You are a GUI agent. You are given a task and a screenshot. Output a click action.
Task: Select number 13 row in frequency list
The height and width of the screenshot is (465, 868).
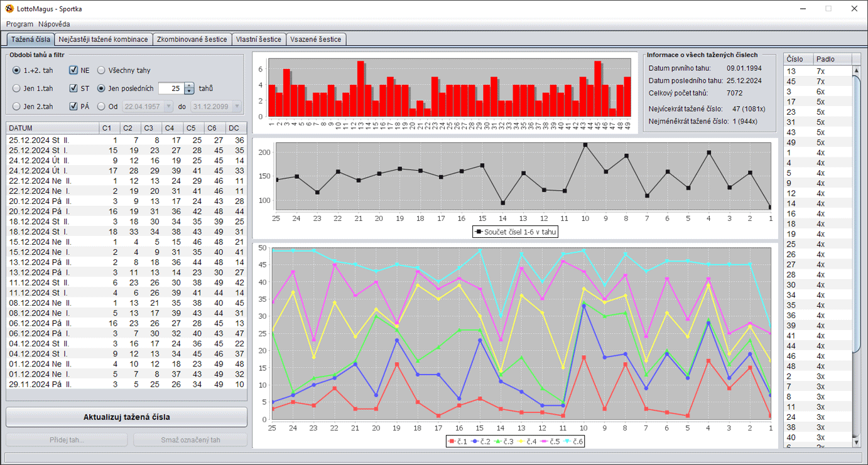tap(818, 71)
